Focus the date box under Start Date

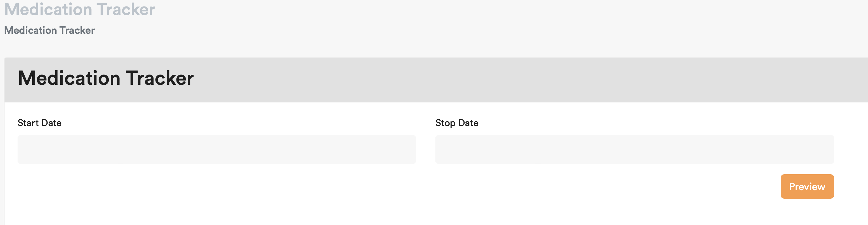216,150
